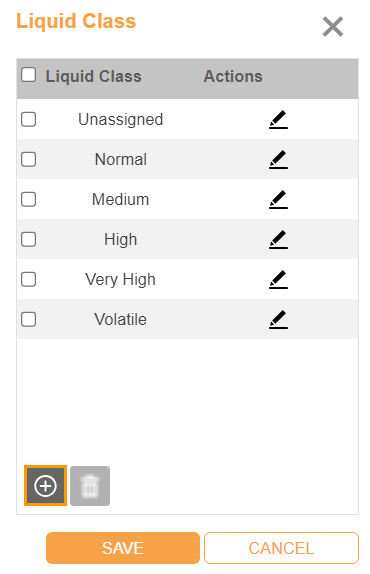Edit the High liquid class

click(278, 239)
